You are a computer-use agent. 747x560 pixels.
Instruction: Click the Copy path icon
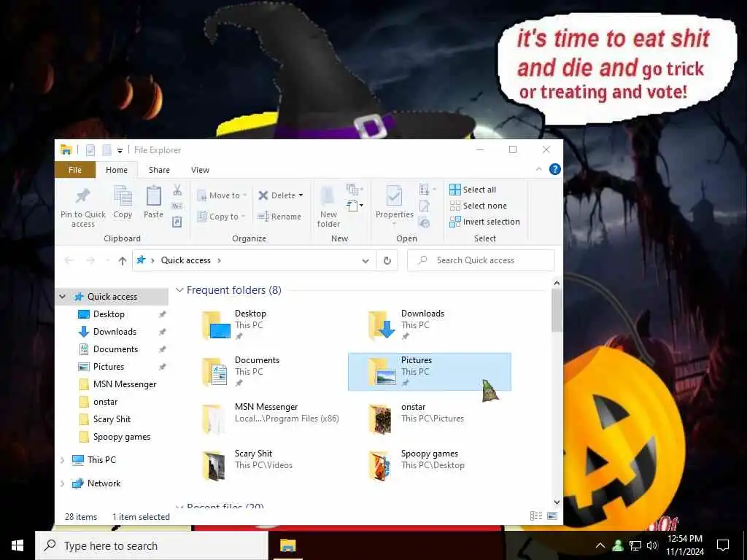coord(177,206)
